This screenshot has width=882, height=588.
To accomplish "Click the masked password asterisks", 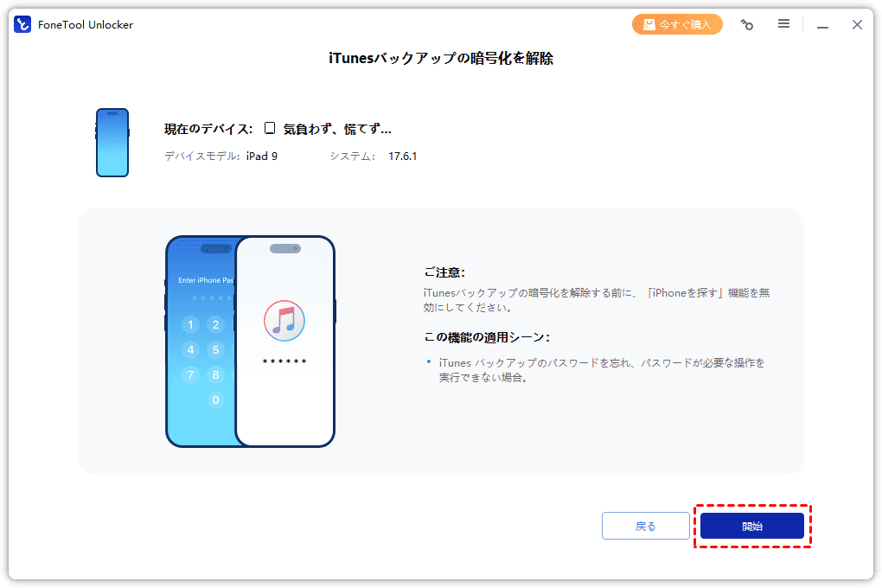I will pyautogui.click(x=284, y=361).
